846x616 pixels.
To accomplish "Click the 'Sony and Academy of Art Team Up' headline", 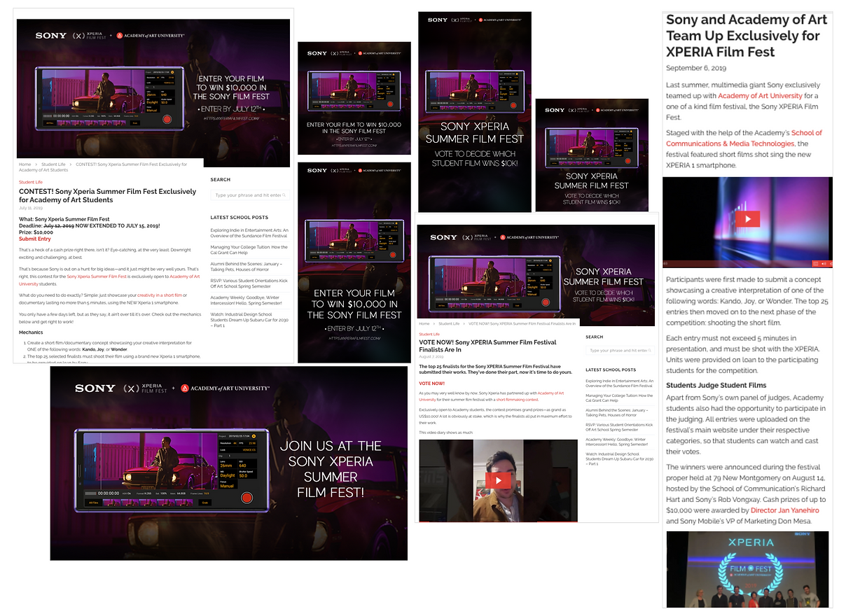I will (746, 36).
